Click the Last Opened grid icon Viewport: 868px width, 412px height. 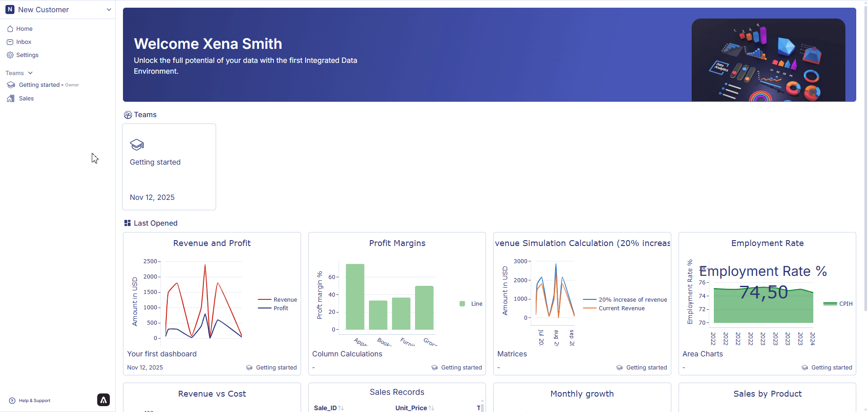point(127,223)
